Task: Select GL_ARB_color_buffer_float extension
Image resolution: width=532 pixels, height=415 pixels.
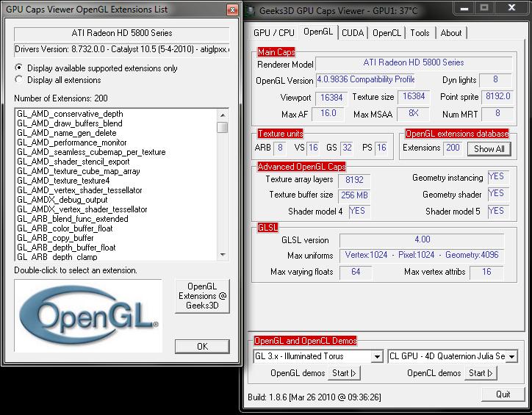Action: [x=65, y=228]
